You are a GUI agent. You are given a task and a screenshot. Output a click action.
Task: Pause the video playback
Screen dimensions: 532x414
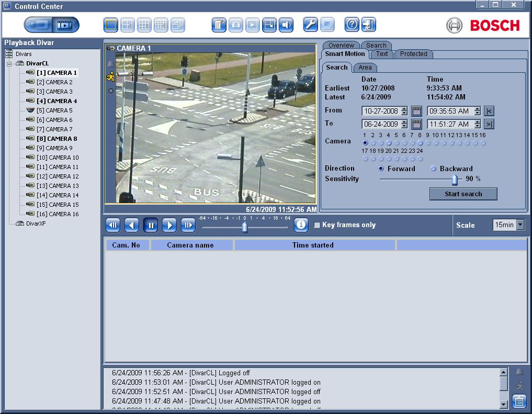tap(151, 225)
